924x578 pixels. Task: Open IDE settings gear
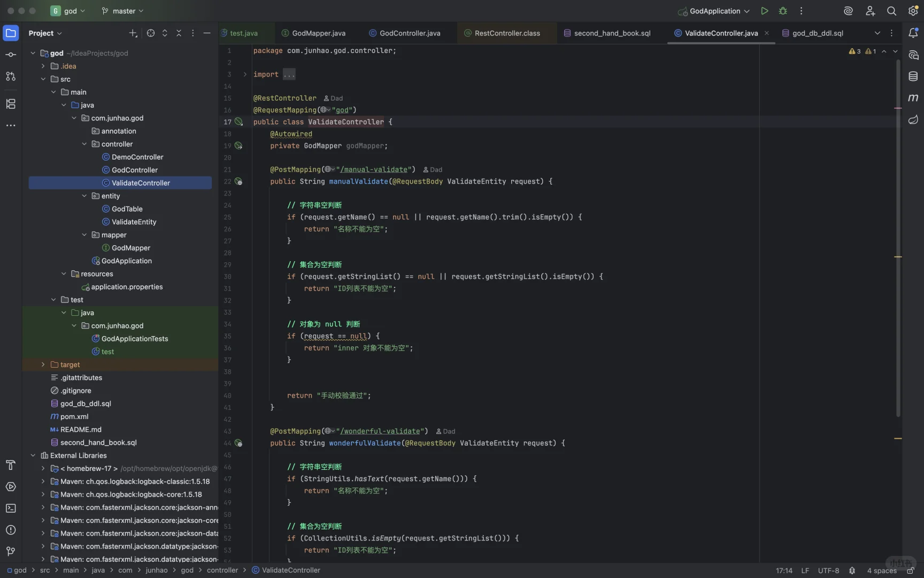pos(913,11)
